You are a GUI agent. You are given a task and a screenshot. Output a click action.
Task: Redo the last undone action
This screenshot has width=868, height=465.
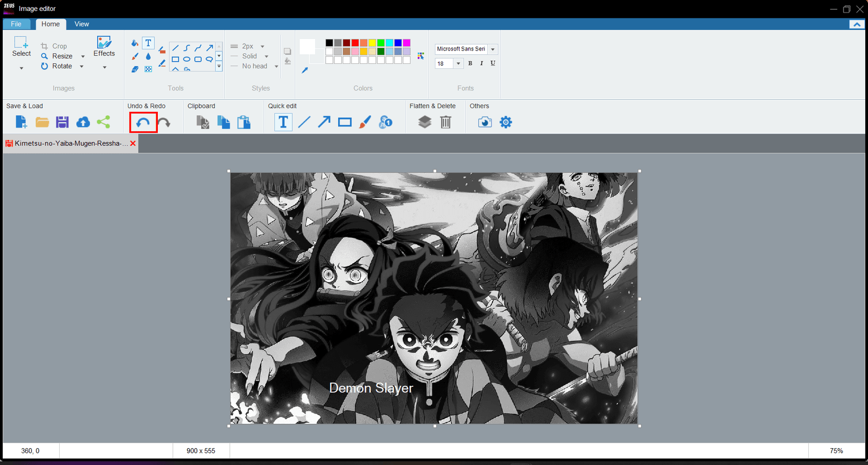coord(164,123)
